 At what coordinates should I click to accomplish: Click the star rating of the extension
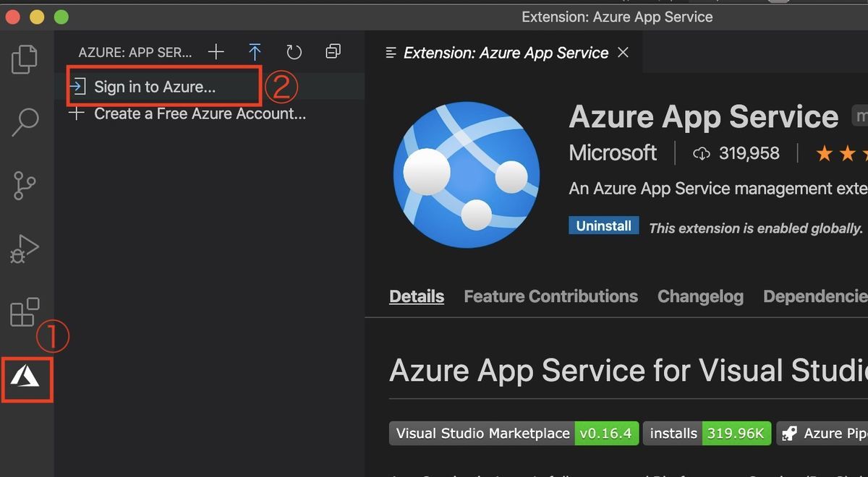click(x=841, y=153)
